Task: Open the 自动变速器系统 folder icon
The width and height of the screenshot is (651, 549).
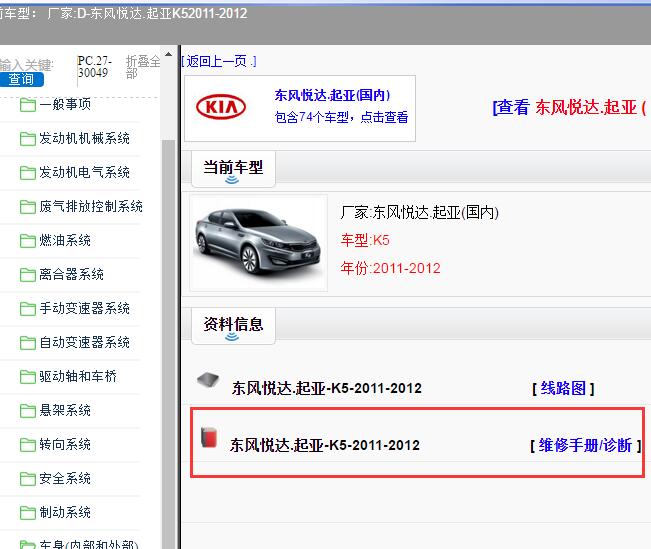Action: click(x=27, y=343)
